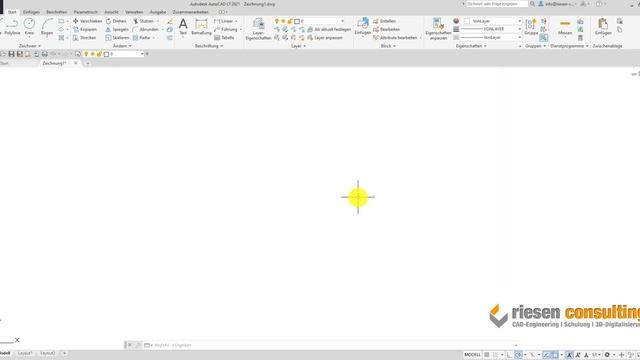
Task: Click the Linear dimension button
Action: coord(223,21)
